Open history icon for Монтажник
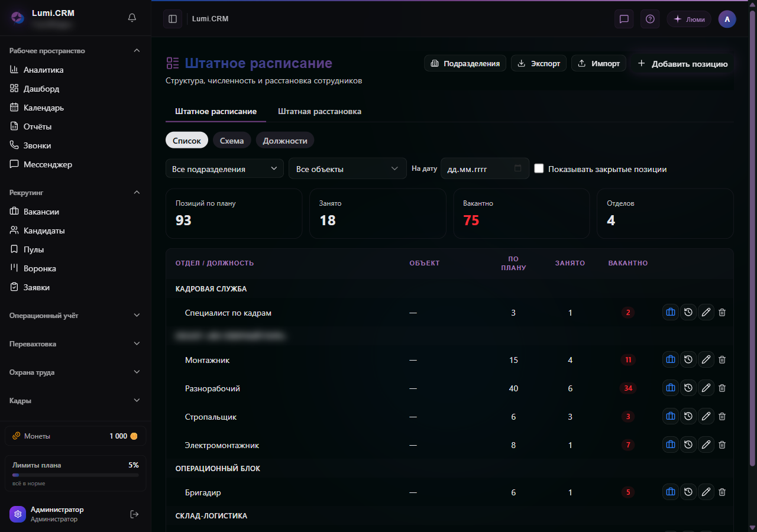Image resolution: width=757 pixels, height=532 pixels. (688, 359)
